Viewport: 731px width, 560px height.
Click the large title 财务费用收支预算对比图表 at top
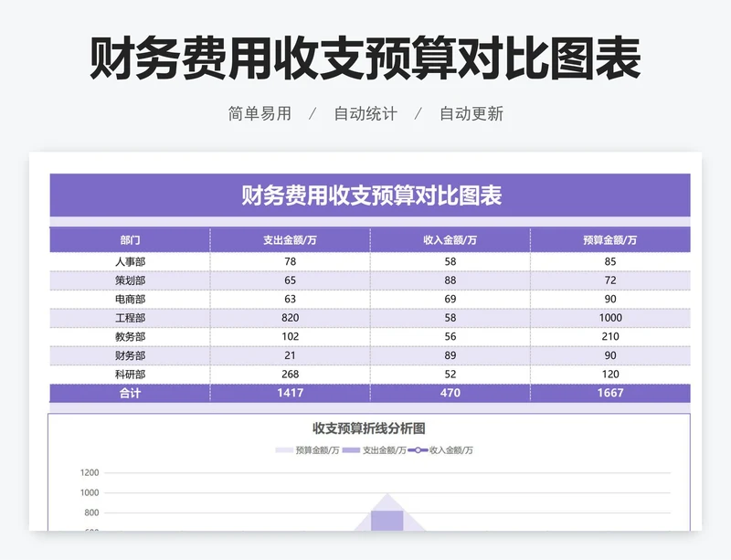(365, 58)
